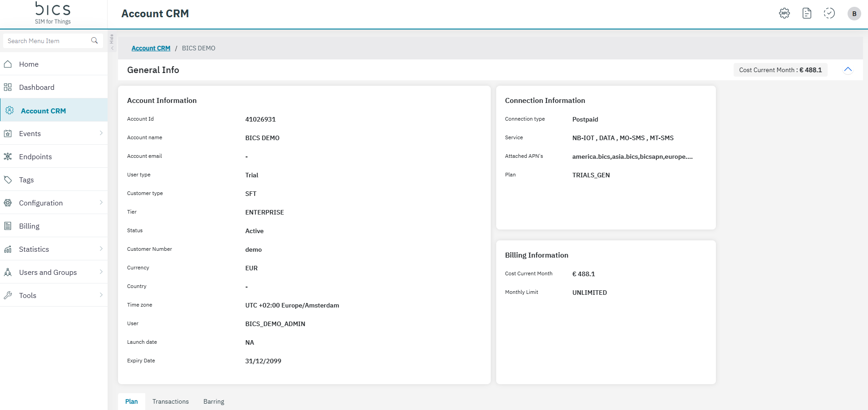Screen dimensions: 868x410
Task: Expand the Events submenu chevron
Action: pos(101,133)
